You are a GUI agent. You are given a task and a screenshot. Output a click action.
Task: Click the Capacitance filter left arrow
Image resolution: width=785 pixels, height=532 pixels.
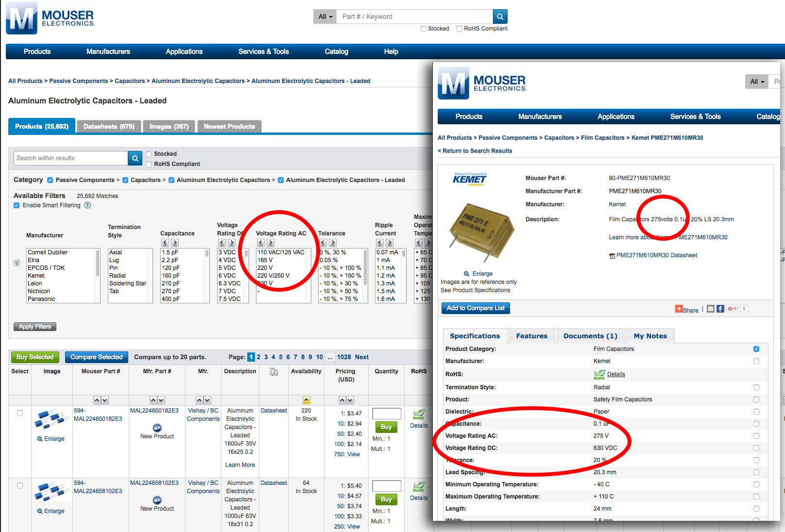click(x=165, y=243)
